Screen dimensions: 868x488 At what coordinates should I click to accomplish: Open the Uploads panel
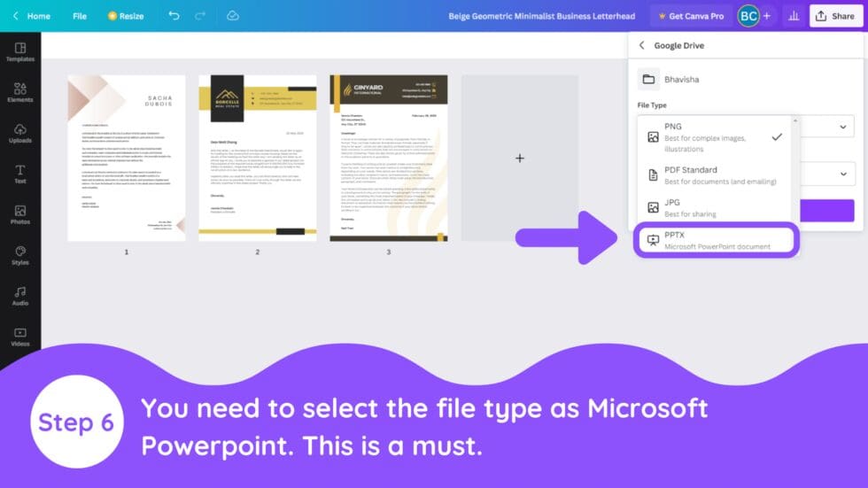click(x=19, y=134)
